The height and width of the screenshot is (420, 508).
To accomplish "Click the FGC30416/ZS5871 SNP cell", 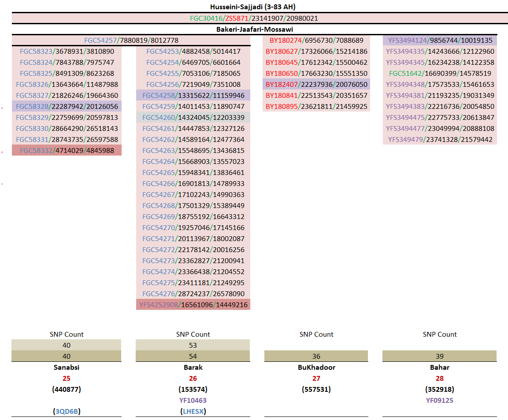I will [254, 19].
